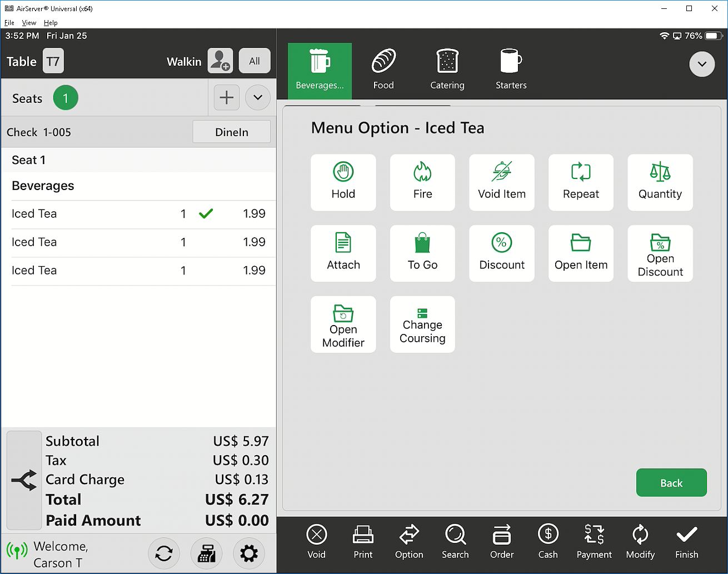Open the View menu

29,23
